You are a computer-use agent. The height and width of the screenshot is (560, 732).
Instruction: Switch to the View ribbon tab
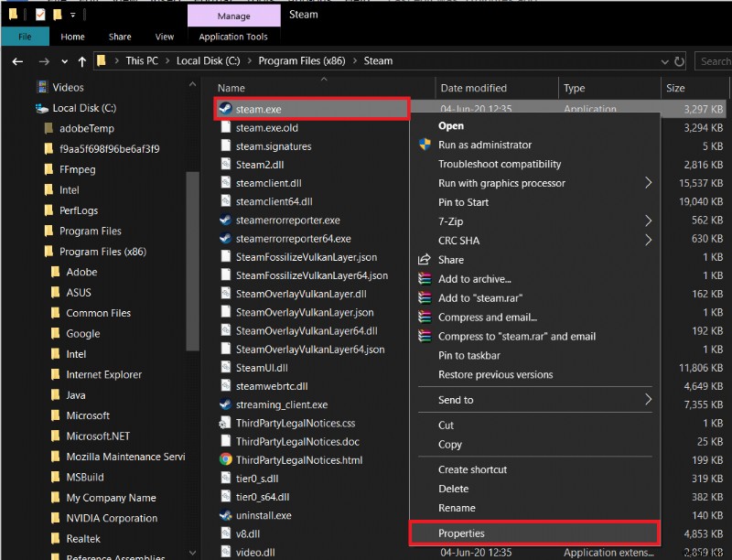[x=165, y=37]
